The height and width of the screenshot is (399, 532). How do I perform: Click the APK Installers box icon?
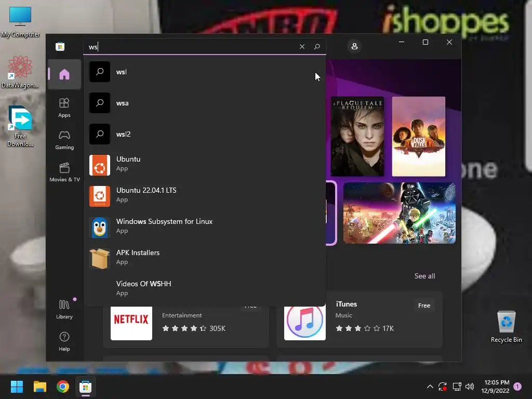point(100,259)
